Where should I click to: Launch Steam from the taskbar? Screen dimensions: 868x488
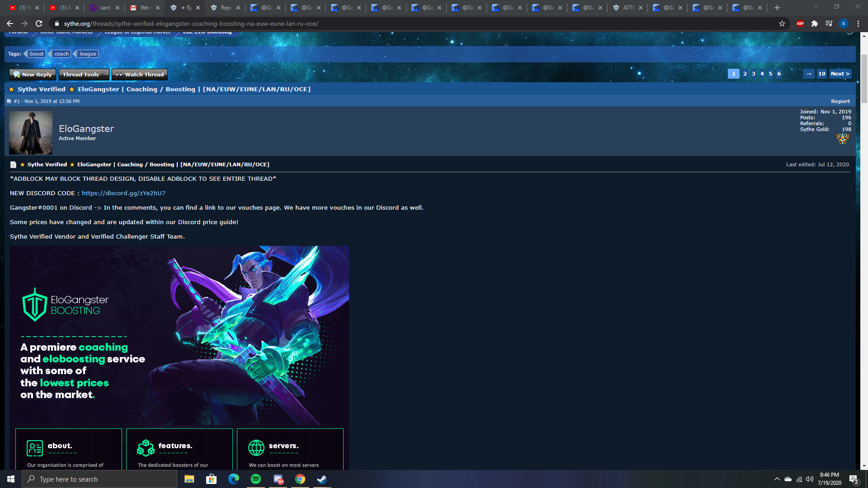(x=322, y=479)
